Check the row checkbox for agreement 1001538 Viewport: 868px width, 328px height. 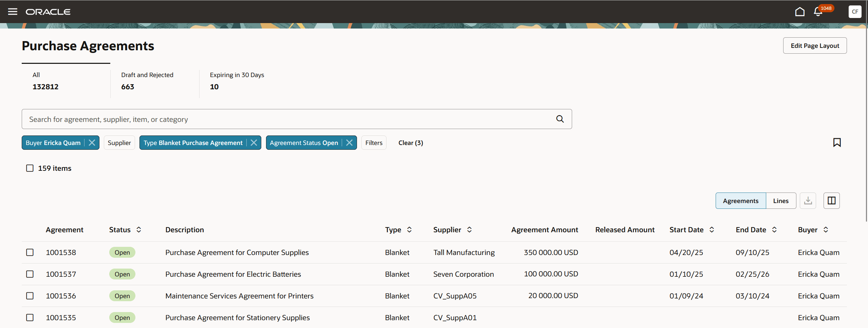coord(30,252)
